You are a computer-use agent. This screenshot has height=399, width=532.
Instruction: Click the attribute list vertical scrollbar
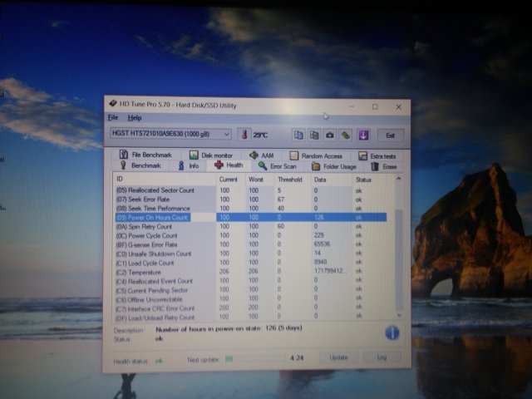click(397, 249)
